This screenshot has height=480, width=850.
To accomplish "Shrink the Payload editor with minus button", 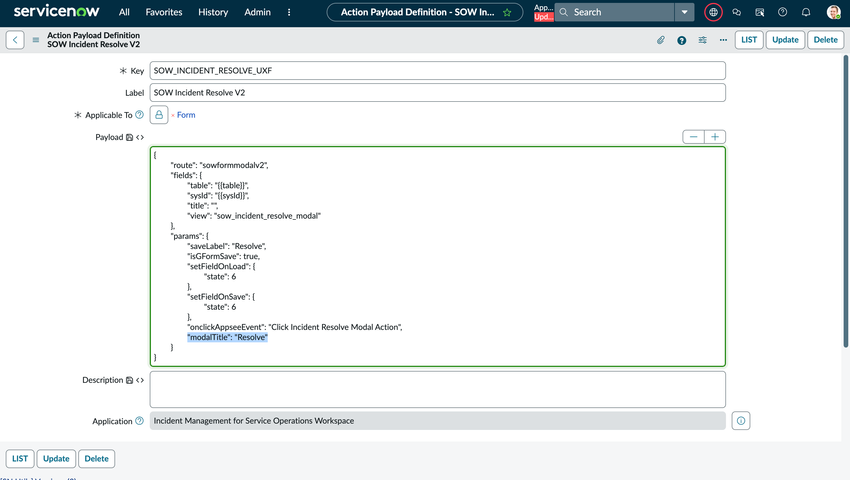I will tap(693, 137).
